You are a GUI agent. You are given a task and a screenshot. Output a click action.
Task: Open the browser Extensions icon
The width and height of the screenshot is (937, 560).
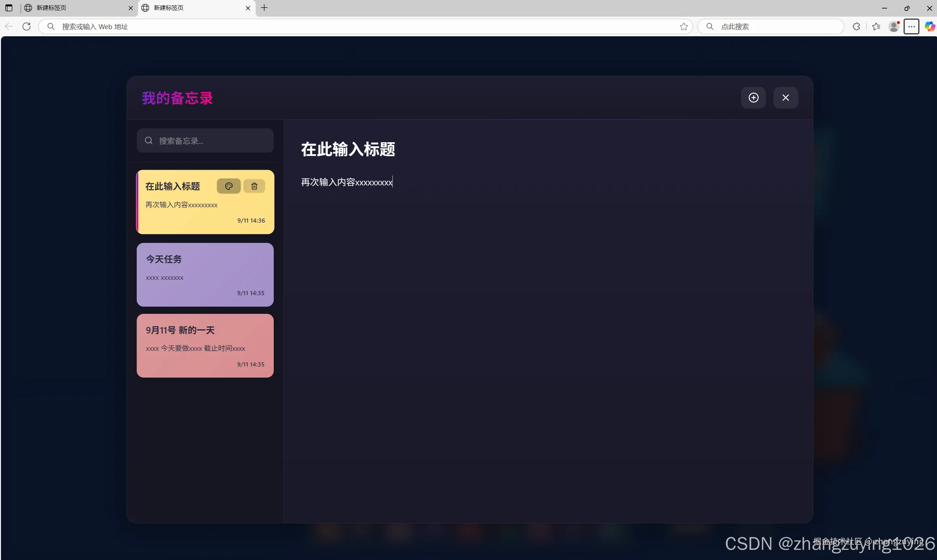856,26
